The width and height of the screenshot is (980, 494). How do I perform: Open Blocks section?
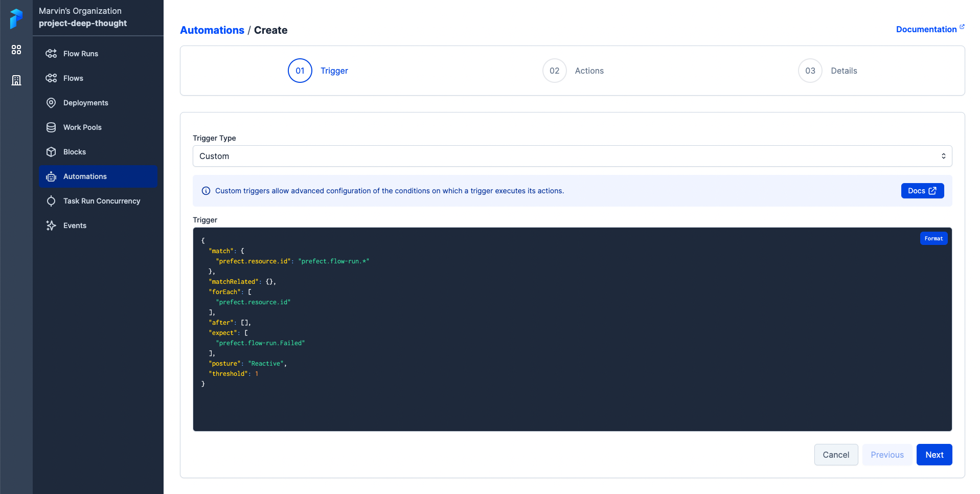[98, 152]
